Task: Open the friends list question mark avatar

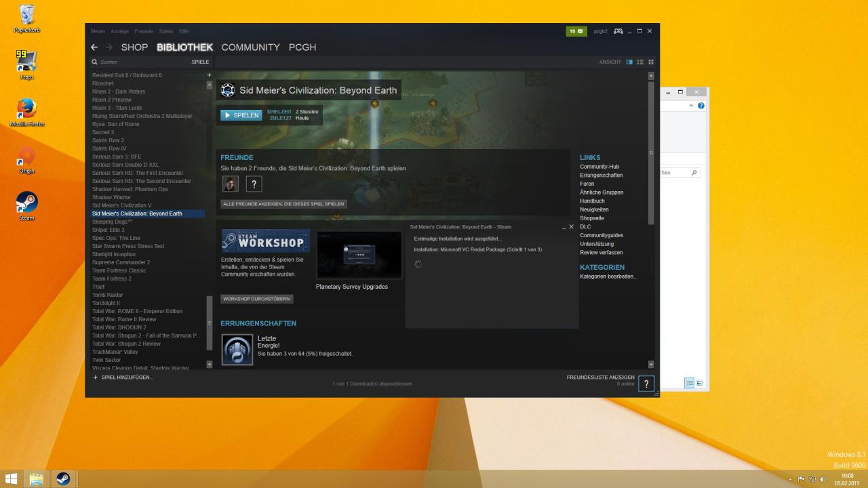Action: click(x=646, y=384)
